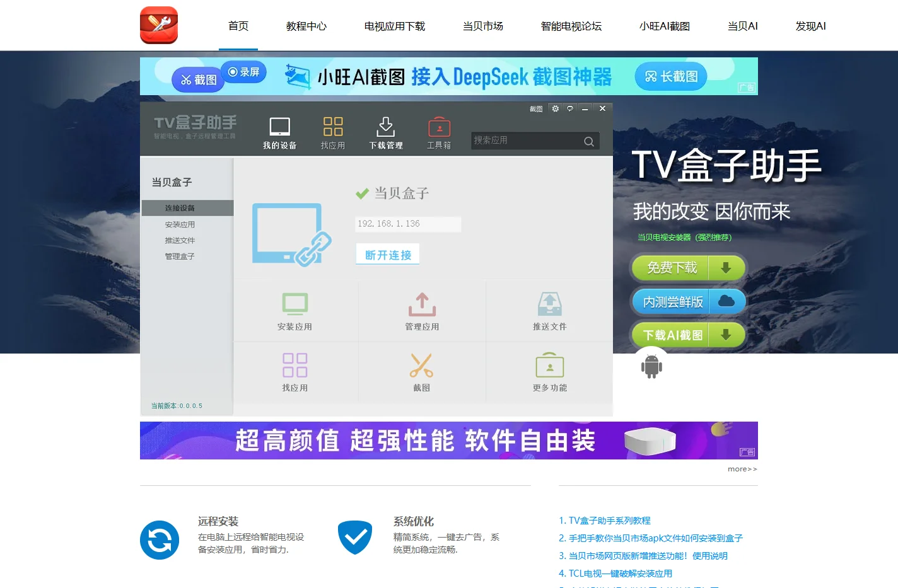898x588 pixels.
Task: Click the 下载AI截图 green button
Action: pyautogui.click(x=689, y=335)
